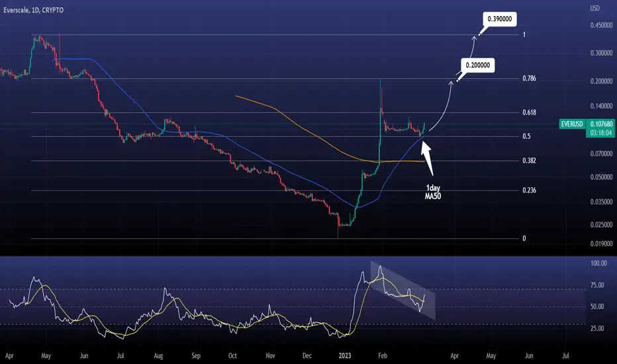
Task: Click the 0.070000 price axis value
Action: point(601,154)
